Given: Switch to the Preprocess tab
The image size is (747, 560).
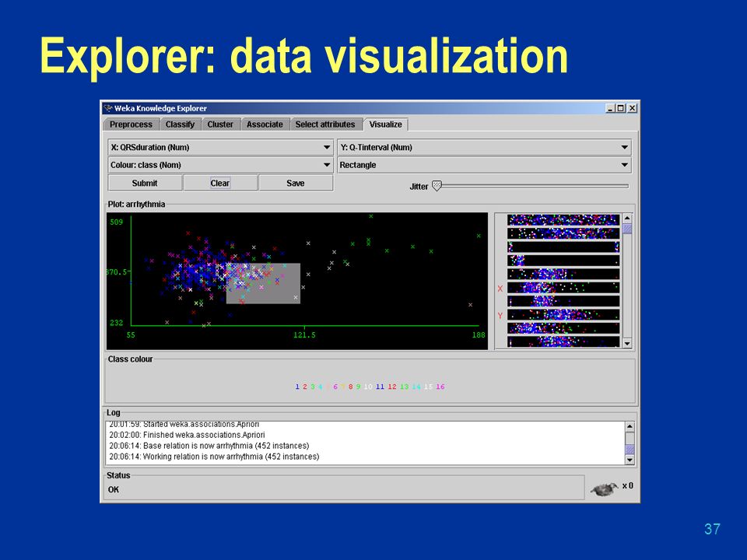Looking at the screenshot, I should point(131,124).
